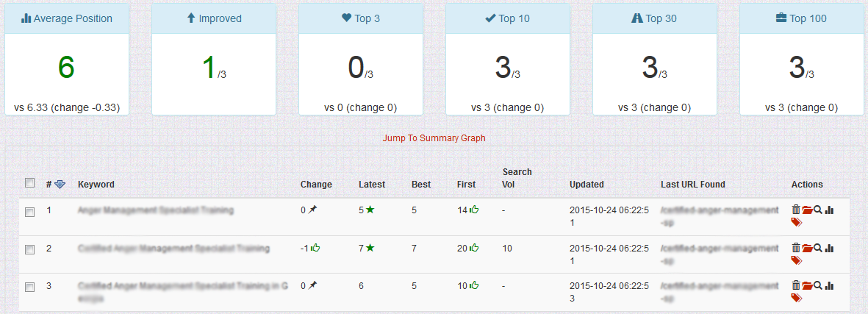The height and width of the screenshot is (314, 868).
Task: Tick the checkbox for keyword row 3
Action: (29, 288)
